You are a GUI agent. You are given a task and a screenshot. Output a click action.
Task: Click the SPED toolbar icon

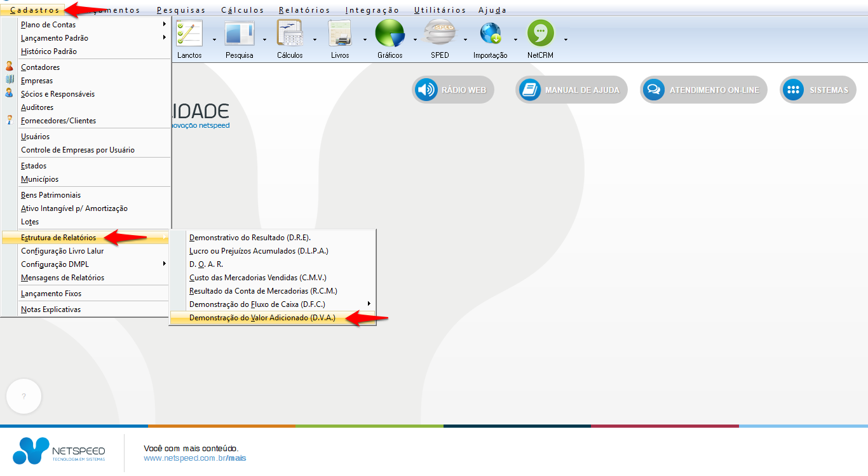tap(440, 34)
